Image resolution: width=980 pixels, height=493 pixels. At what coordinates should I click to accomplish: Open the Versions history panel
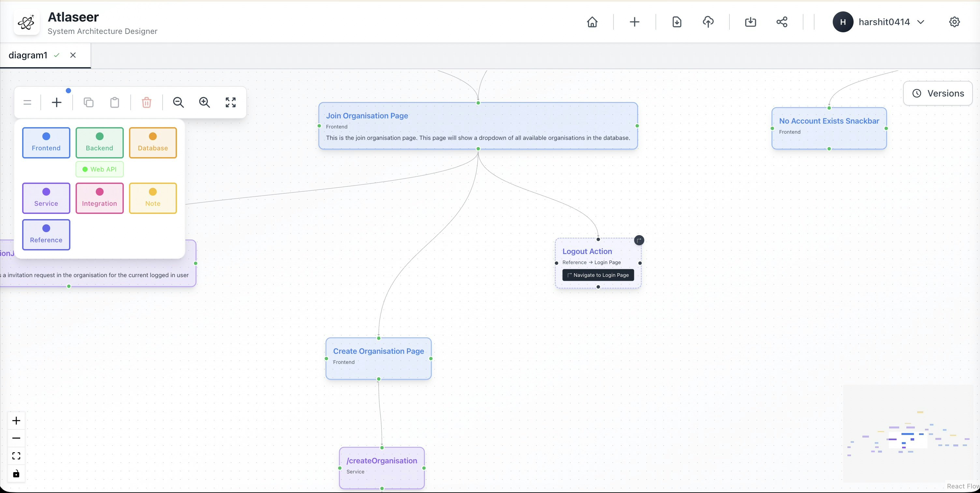click(938, 93)
